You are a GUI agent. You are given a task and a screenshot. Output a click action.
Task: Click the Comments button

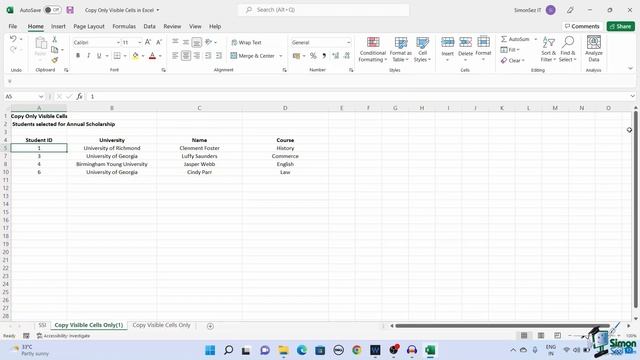(x=582, y=26)
